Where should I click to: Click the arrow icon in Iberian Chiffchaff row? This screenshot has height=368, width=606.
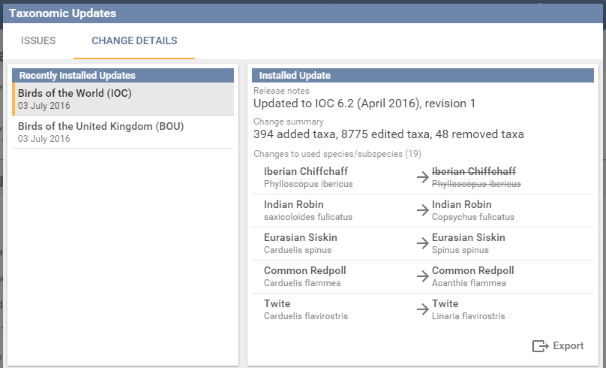pyautogui.click(x=423, y=177)
